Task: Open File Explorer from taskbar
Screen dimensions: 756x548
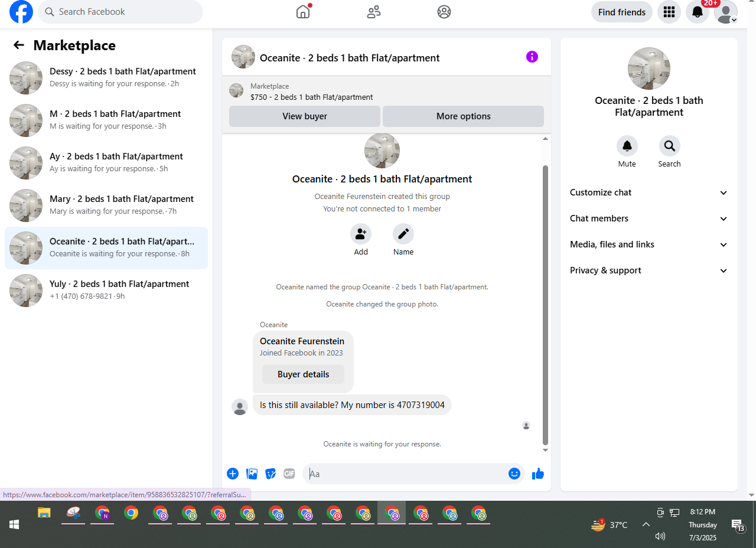Action: tap(44, 513)
